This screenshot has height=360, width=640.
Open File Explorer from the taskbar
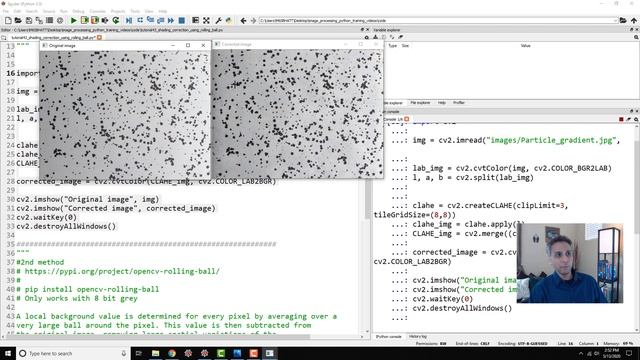(x=156, y=353)
